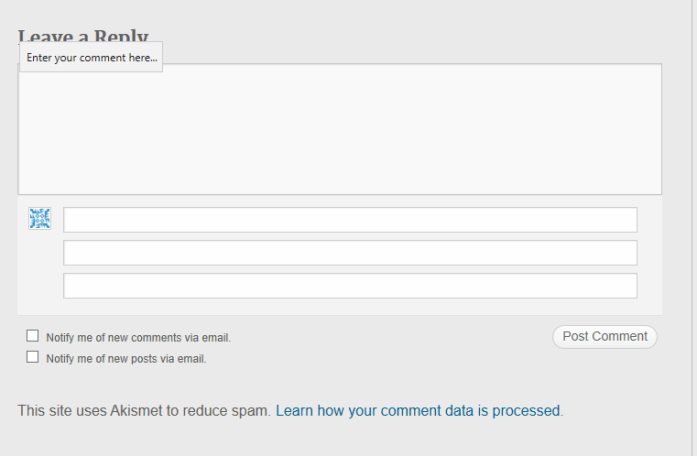
Task: Click 'Notify me of new posts via email' label
Action: coord(126,358)
